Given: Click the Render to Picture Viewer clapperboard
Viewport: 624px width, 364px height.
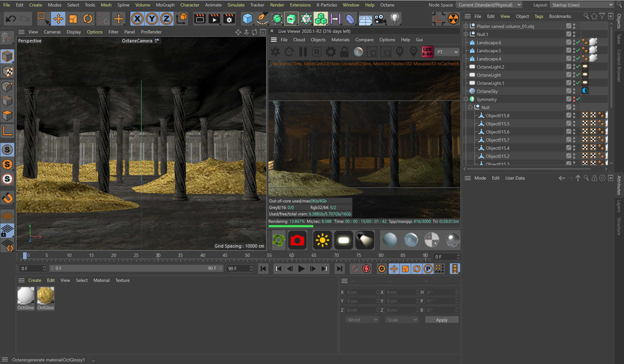Looking at the screenshot, I should pyautogui.click(x=214, y=19).
